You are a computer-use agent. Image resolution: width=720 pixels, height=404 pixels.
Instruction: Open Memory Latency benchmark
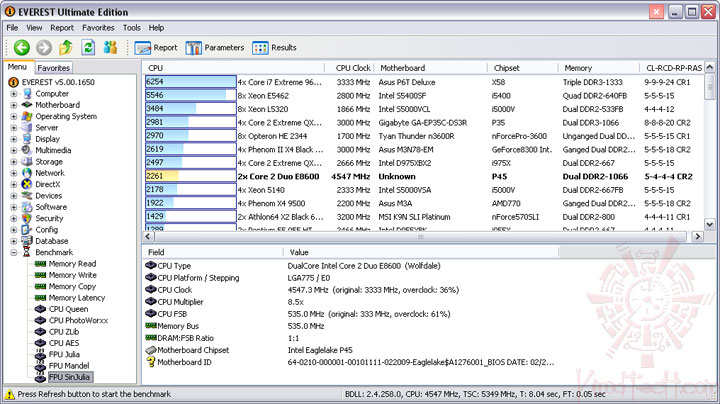click(77, 298)
